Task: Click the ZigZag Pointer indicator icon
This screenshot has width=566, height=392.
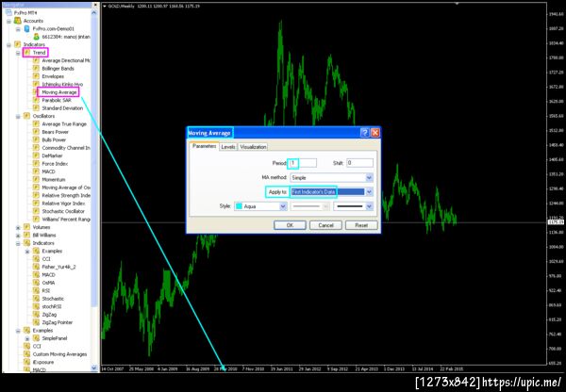Action: 36,322
